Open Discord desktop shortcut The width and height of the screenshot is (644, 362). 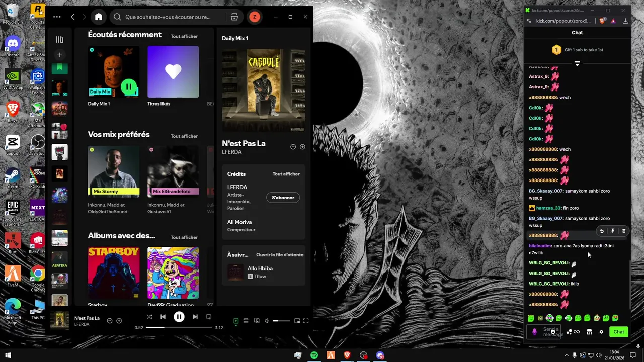tap(13, 46)
